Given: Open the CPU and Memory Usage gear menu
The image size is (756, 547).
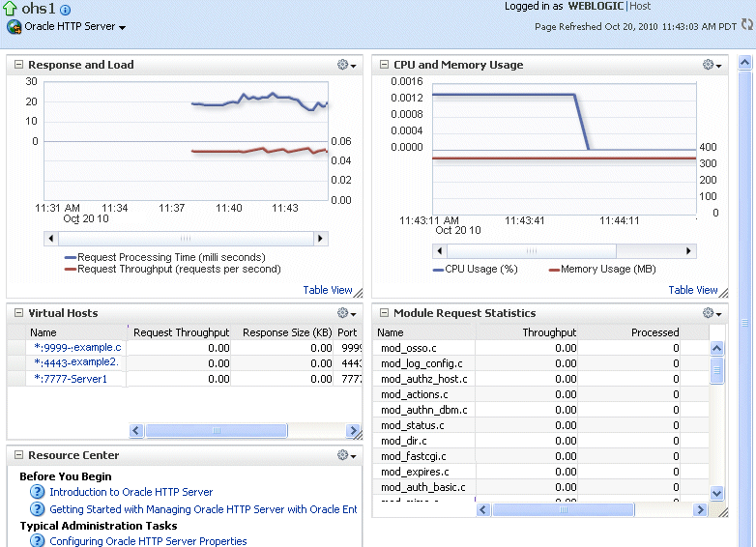Looking at the screenshot, I should [712, 65].
